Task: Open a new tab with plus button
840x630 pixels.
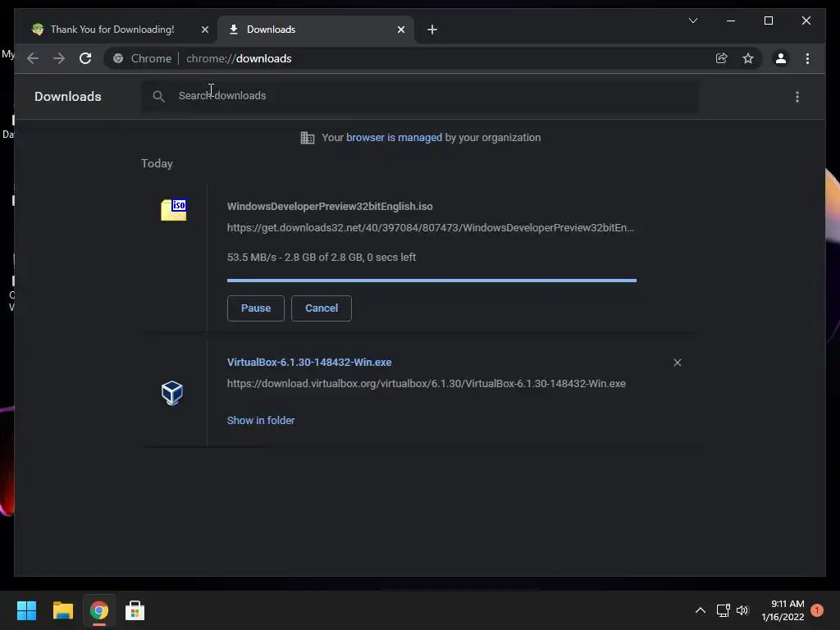Action: [x=432, y=30]
